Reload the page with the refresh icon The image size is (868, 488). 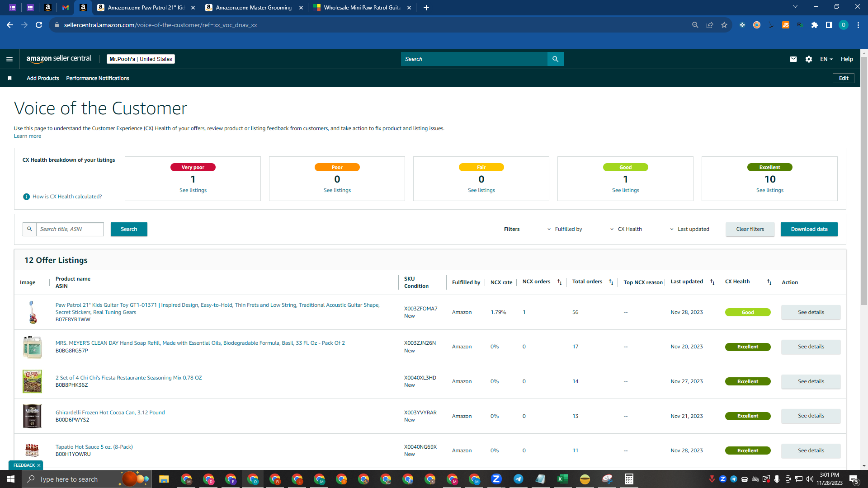pyautogui.click(x=39, y=25)
